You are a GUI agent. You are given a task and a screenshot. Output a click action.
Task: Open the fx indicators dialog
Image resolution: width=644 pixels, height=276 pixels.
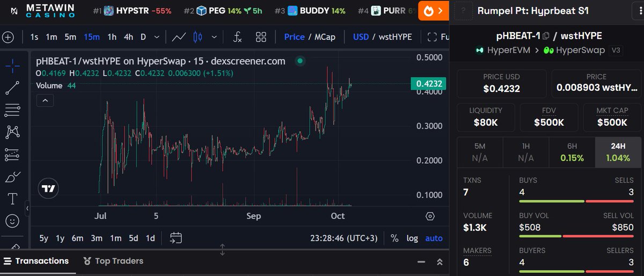click(x=238, y=37)
